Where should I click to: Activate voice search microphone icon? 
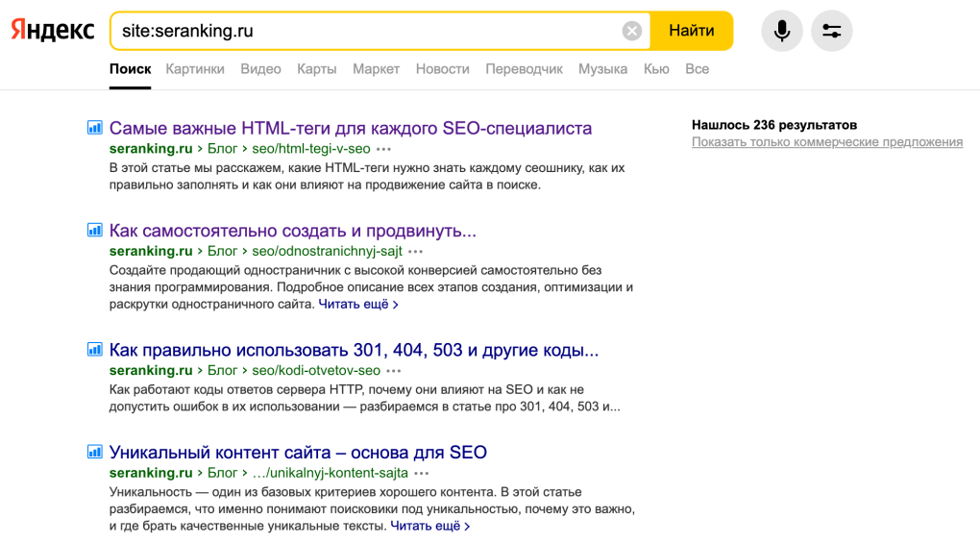(x=782, y=31)
